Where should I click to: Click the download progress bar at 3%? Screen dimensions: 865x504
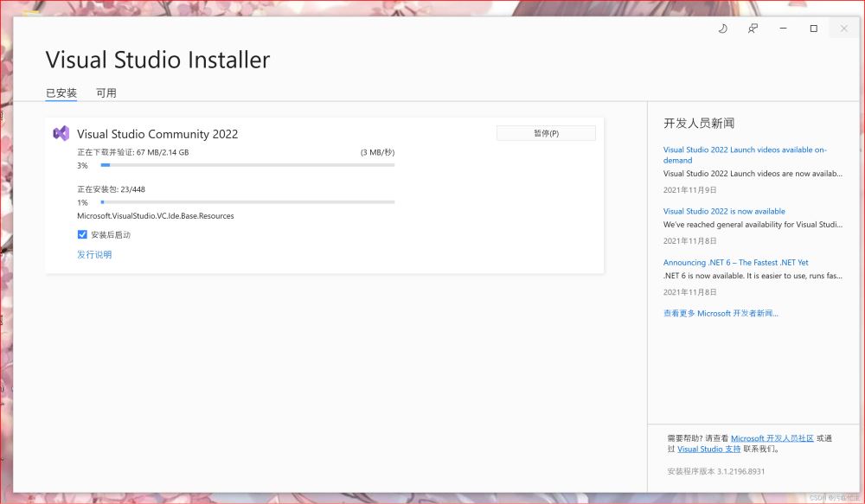[x=247, y=164]
